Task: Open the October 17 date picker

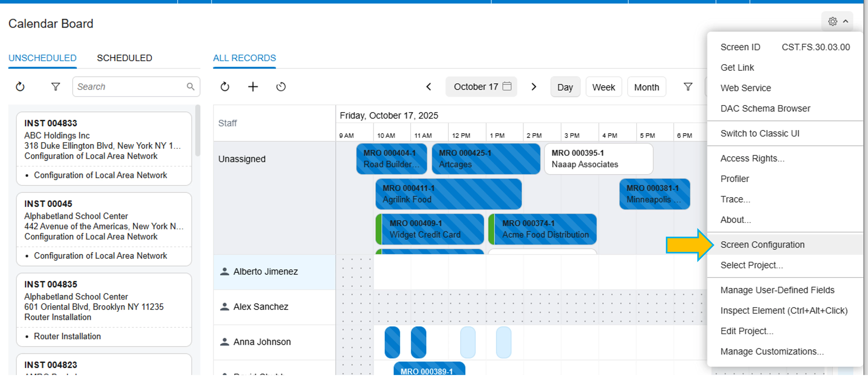Action: coord(476,87)
